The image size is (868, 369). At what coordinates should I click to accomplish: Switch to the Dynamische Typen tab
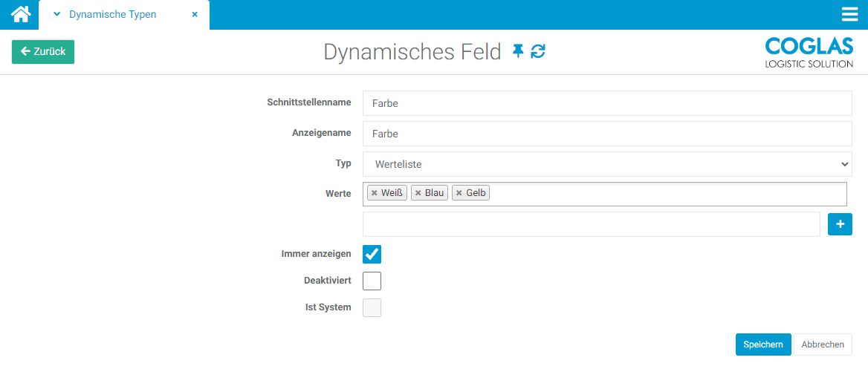click(x=113, y=15)
